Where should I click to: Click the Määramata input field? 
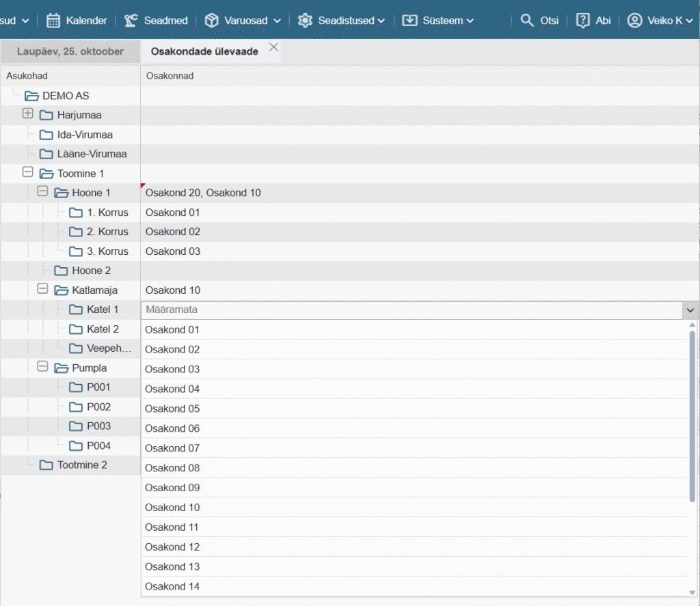410,310
